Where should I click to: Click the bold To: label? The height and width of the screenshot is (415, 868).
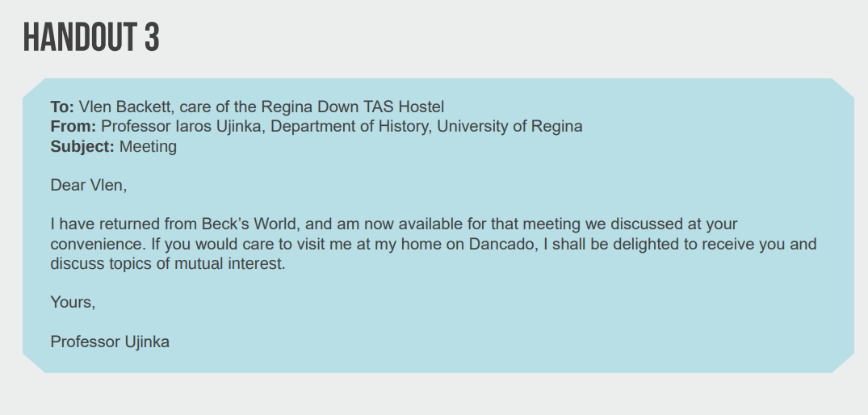pos(62,107)
